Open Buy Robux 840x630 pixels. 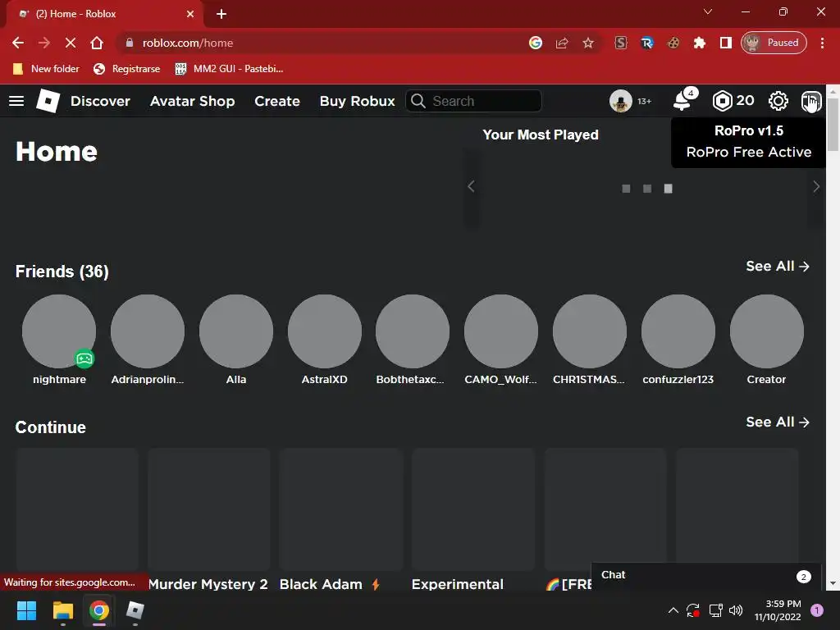point(358,101)
